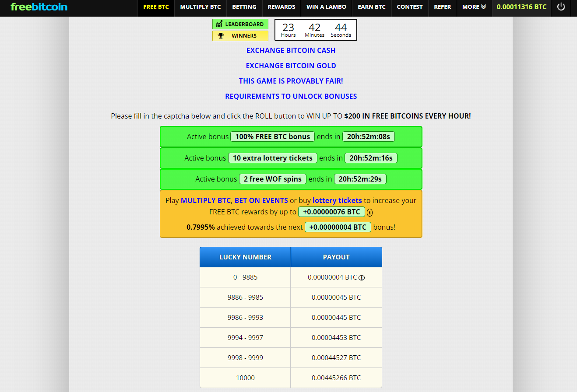Viewport: 577px width, 392px height.
Task: Click the 20h:52m:16s timer badge
Action: coord(371,158)
